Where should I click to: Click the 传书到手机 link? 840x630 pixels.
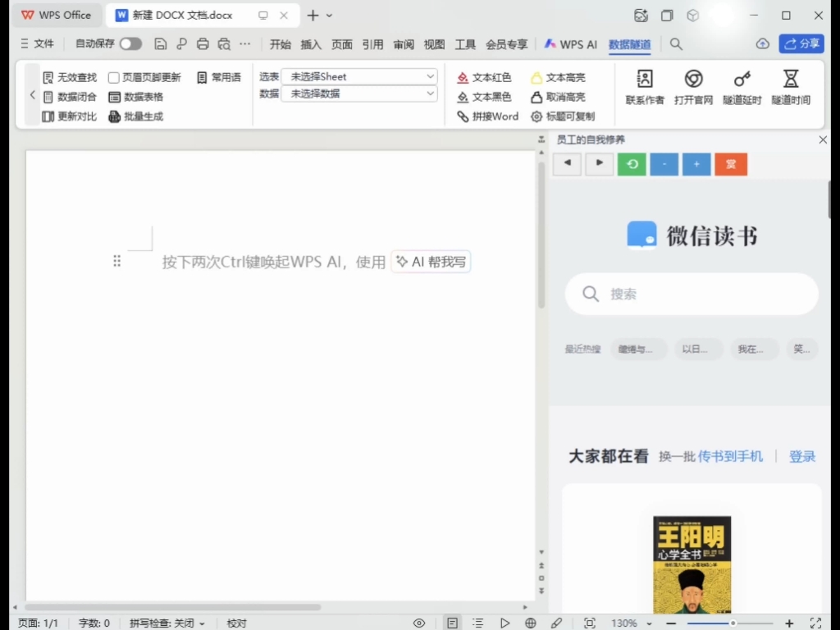pyautogui.click(x=730, y=456)
